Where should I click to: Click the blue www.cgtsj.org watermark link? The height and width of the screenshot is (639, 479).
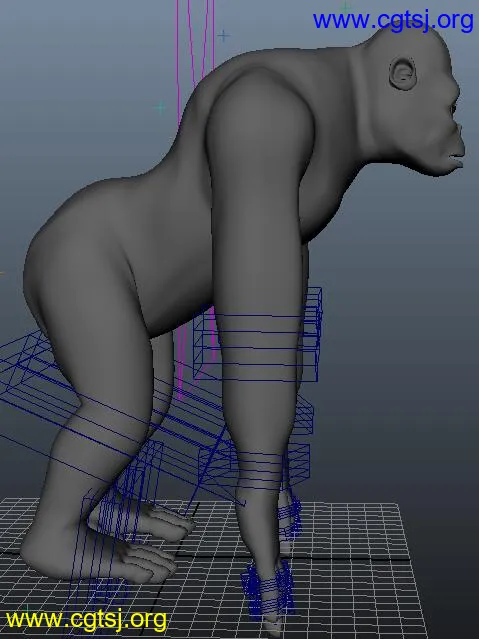point(393,21)
